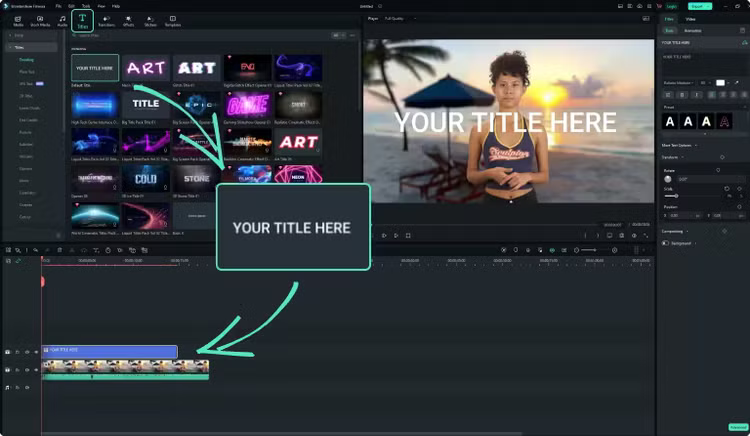Open the Audio library icon
Screen dimensions: 750x436
click(63, 19)
